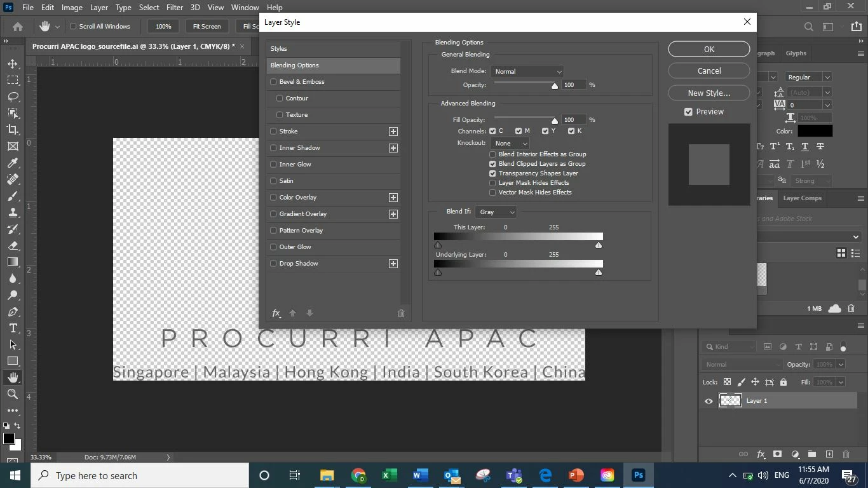Select the Horizontal Type tool
Image resolution: width=868 pixels, height=488 pixels.
click(13, 328)
